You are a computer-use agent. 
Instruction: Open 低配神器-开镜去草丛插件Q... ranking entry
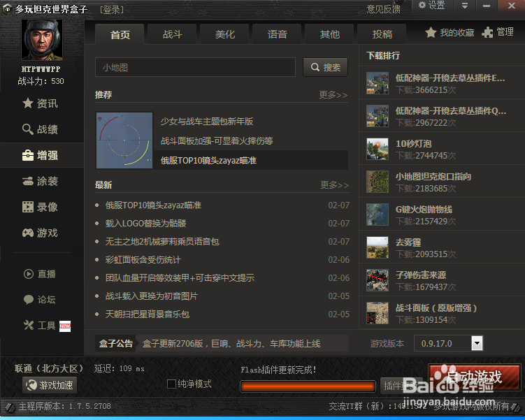442,115
